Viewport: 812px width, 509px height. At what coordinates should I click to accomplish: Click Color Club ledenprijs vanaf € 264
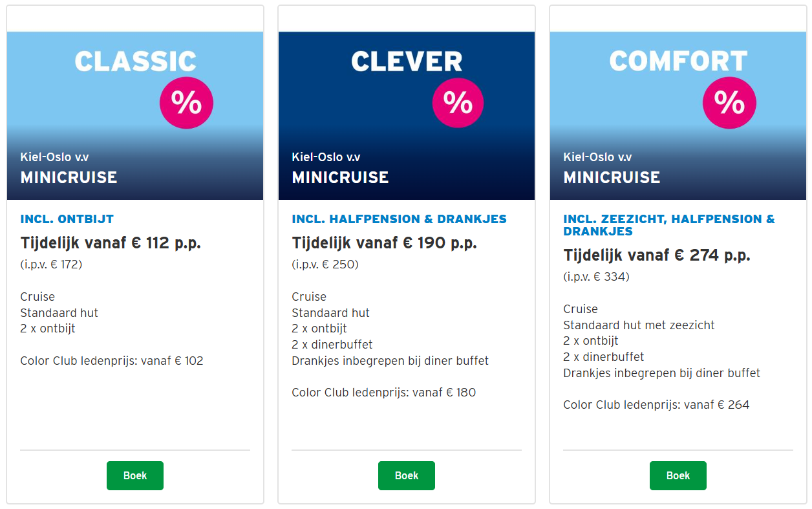click(x=656, y=405)
